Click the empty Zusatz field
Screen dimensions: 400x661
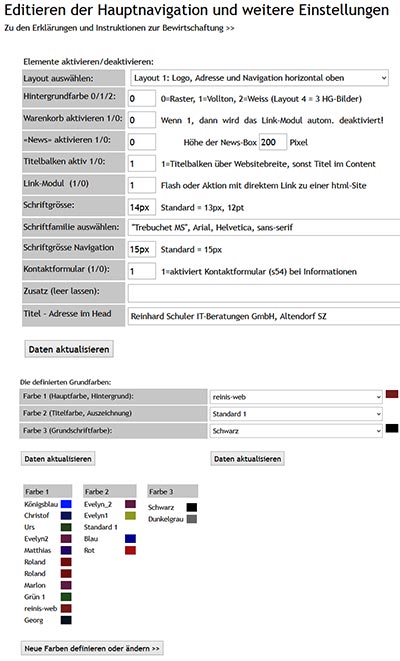[x=264, y=293]
